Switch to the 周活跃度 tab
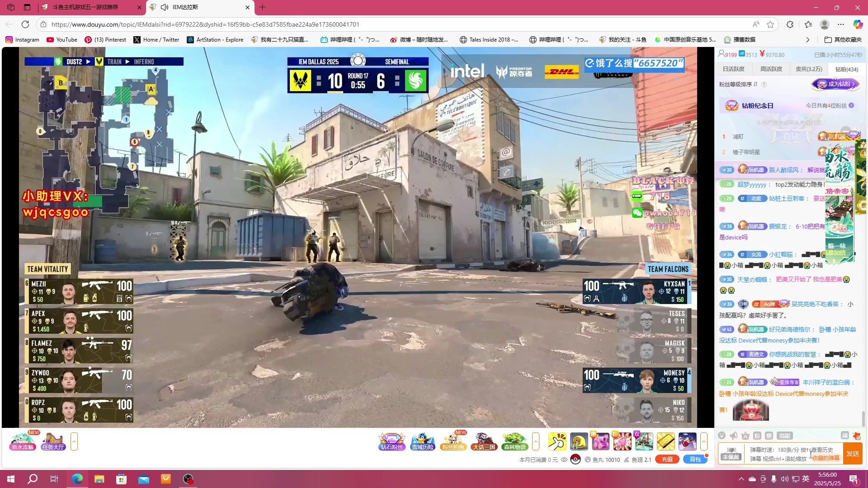The width and height of the screenshot is (868, 488). tap(771, 69)
